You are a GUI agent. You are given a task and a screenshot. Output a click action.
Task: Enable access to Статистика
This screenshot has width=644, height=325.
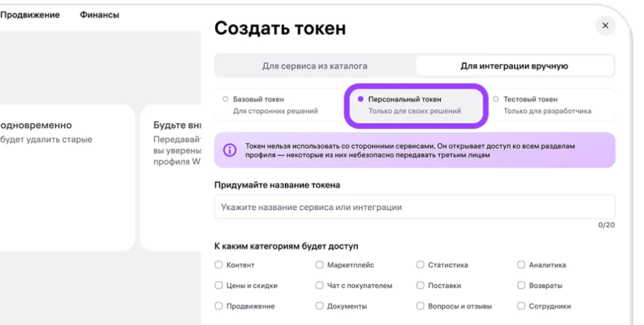[420, 265]
